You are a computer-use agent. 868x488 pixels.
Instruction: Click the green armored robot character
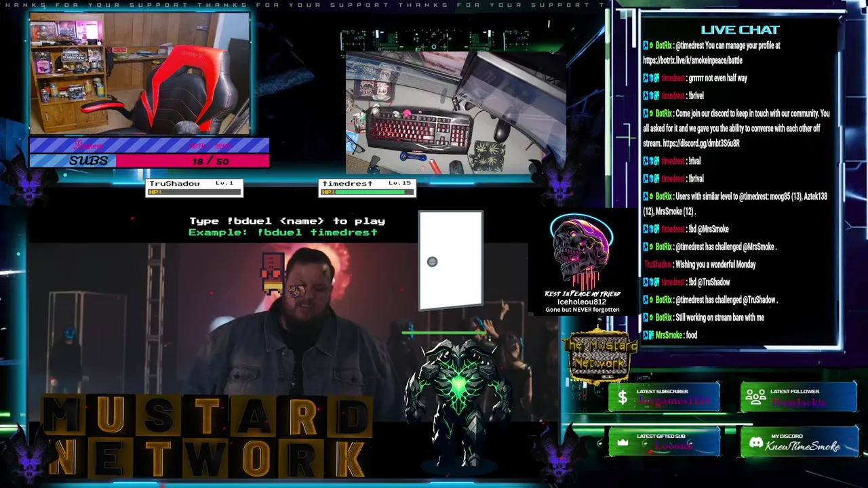pos(458,403)
